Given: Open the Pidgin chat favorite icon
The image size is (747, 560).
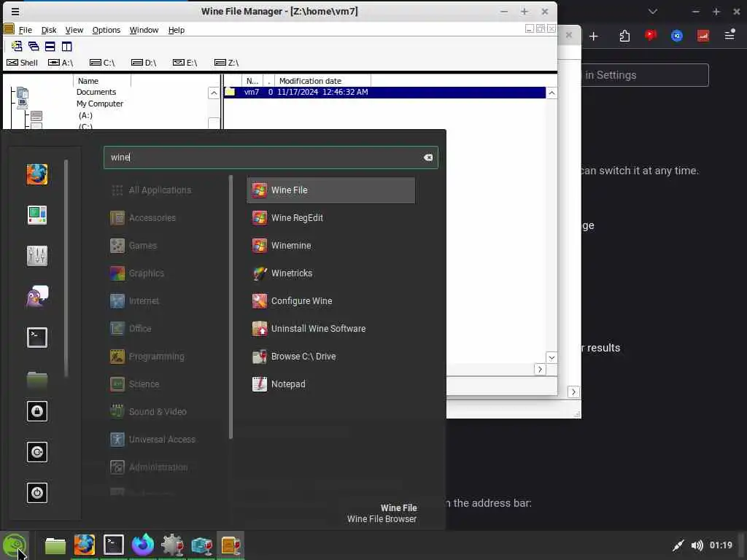Looking at the screenshot, I should pos(37,297).
